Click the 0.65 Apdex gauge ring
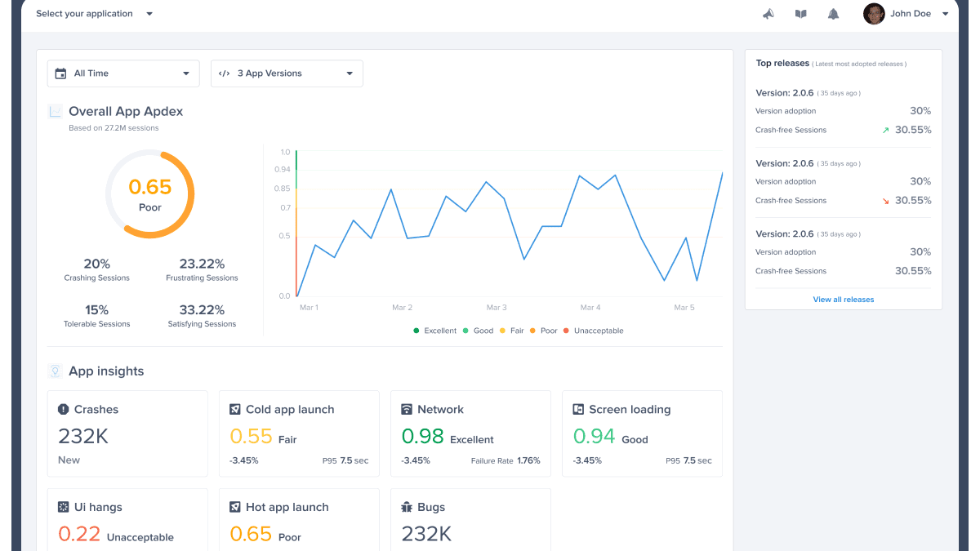Screen dimensions: 980x551 pos(150,193)
